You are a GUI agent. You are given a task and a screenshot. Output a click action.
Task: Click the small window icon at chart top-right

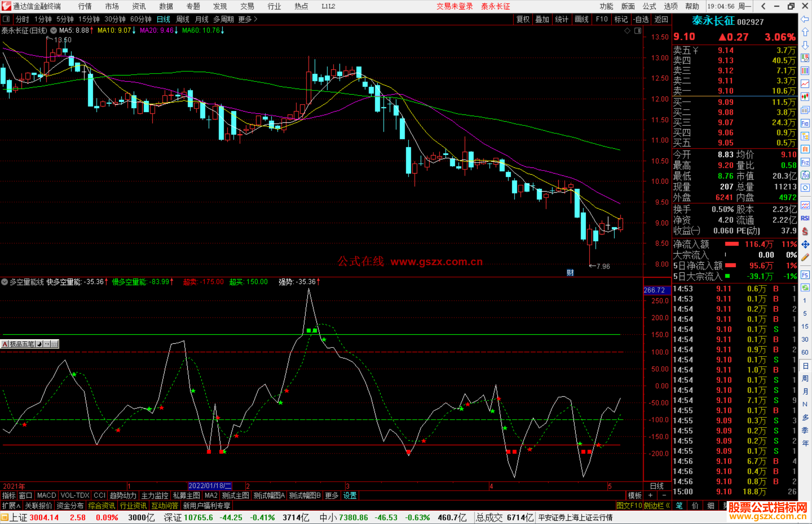(638, 31)
